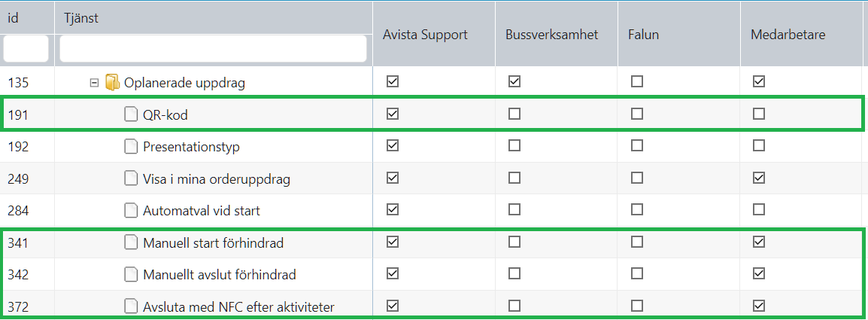
Task: Click document icon for Visa i mina orderuppdrag
Action: [131, 178]
